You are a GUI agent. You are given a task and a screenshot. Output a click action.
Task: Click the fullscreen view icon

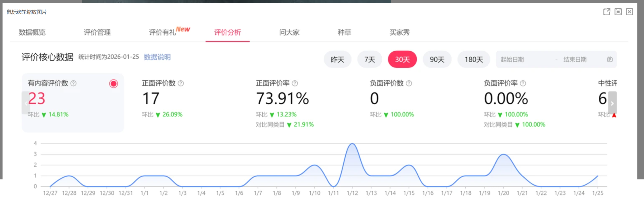tap(618, 12)
